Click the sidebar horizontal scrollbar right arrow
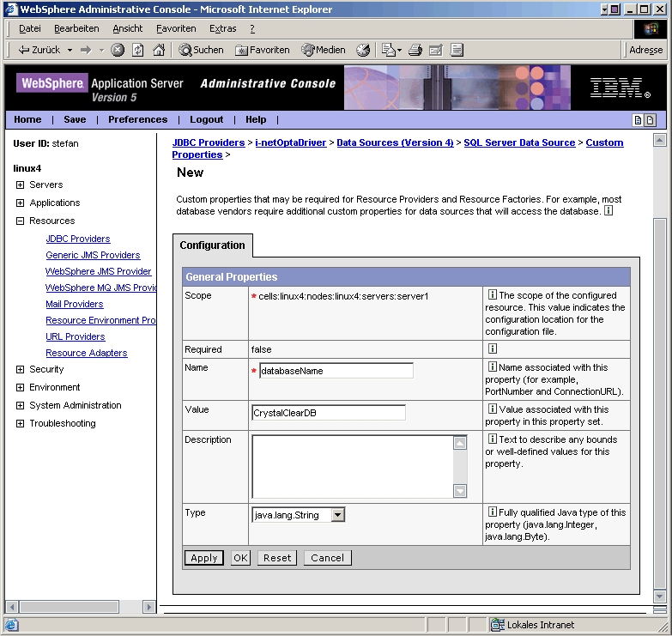 [148, 607]
